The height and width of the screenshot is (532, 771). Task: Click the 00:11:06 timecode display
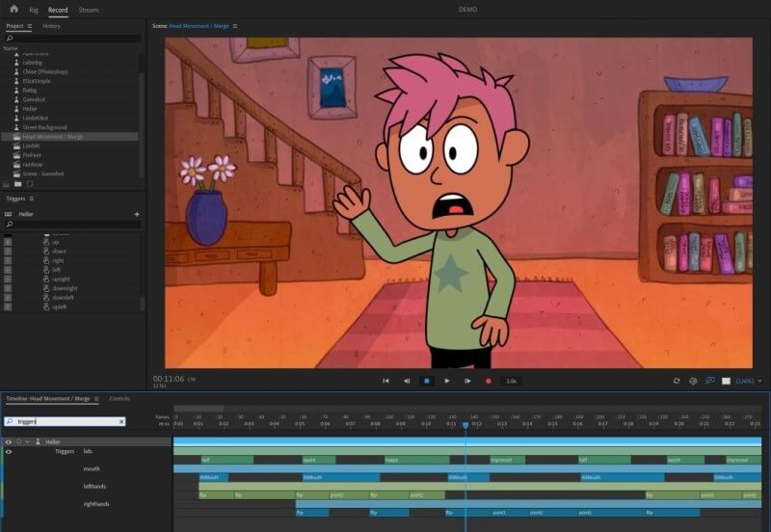click(168, 379)
